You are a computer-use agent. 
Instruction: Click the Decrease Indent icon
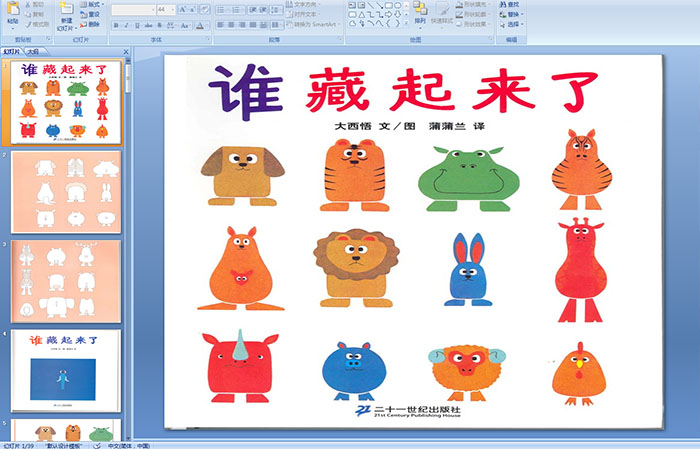click(253, 10)
